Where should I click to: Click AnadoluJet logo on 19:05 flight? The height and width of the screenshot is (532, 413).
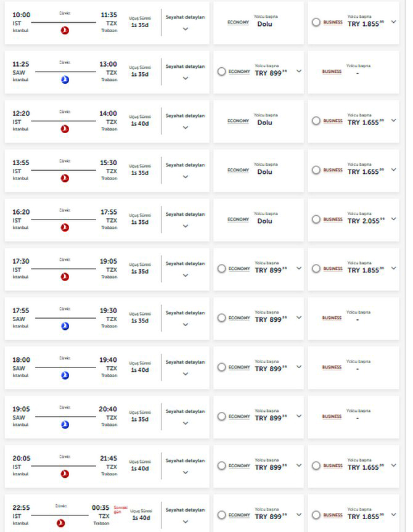tap(65, 425)
